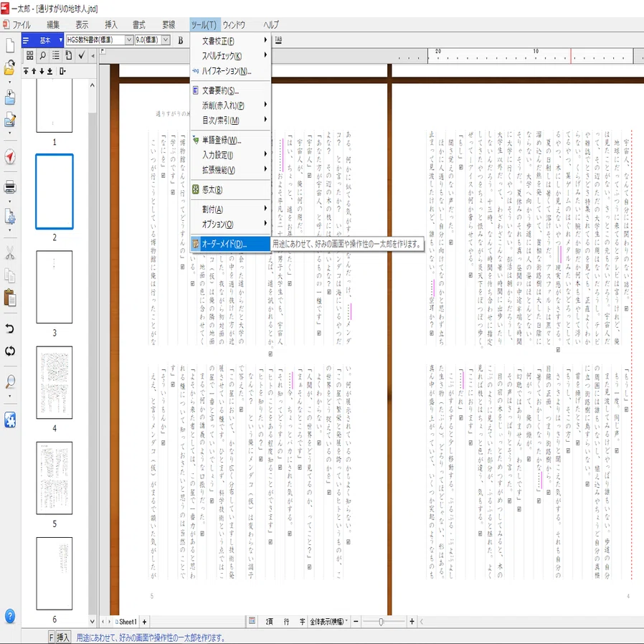
Task: Toggle bold formatting with the B button
Action: coord(180,40)
